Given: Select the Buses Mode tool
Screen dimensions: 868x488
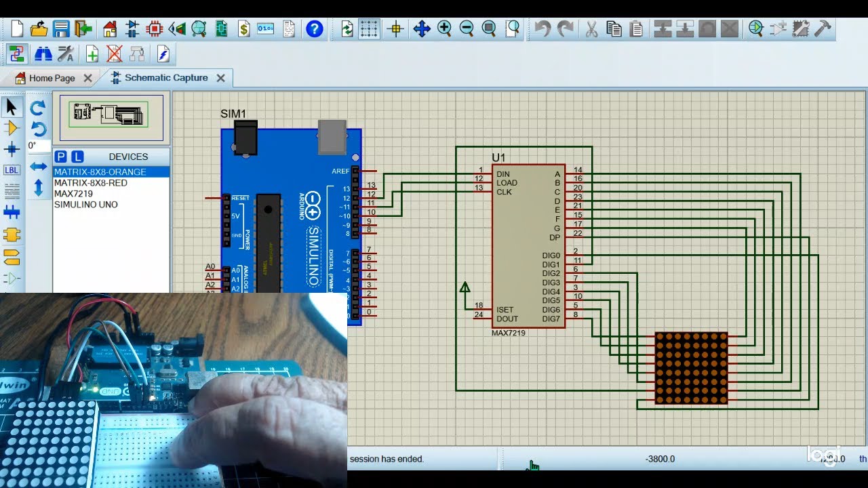Looking at the screenshot, I should (12, 213).
